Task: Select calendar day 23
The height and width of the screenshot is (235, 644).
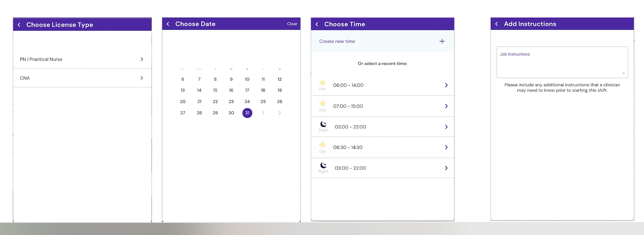Action: (x=231, y=102)
